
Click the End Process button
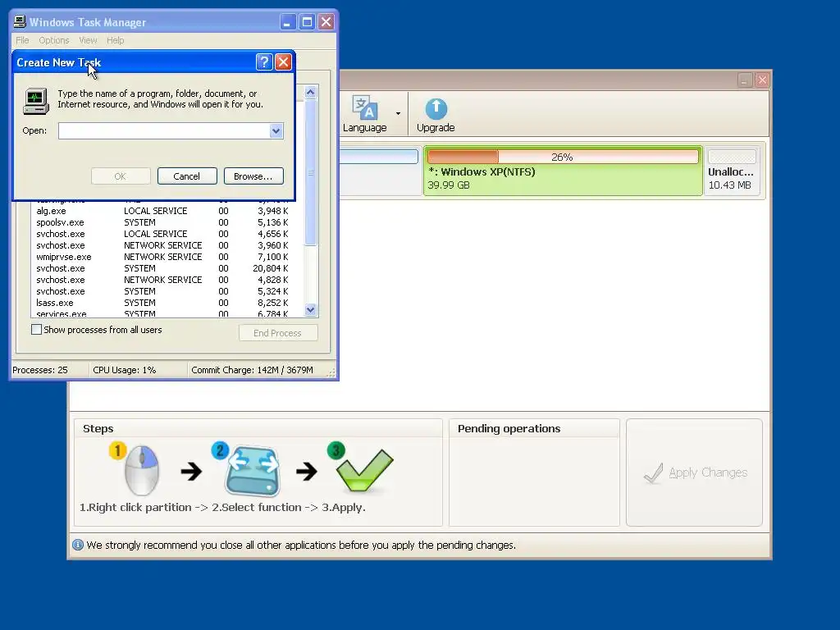[278, 333]
